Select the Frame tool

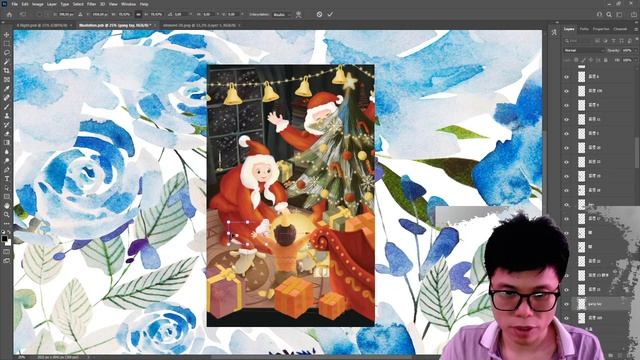tap(7, 80)
